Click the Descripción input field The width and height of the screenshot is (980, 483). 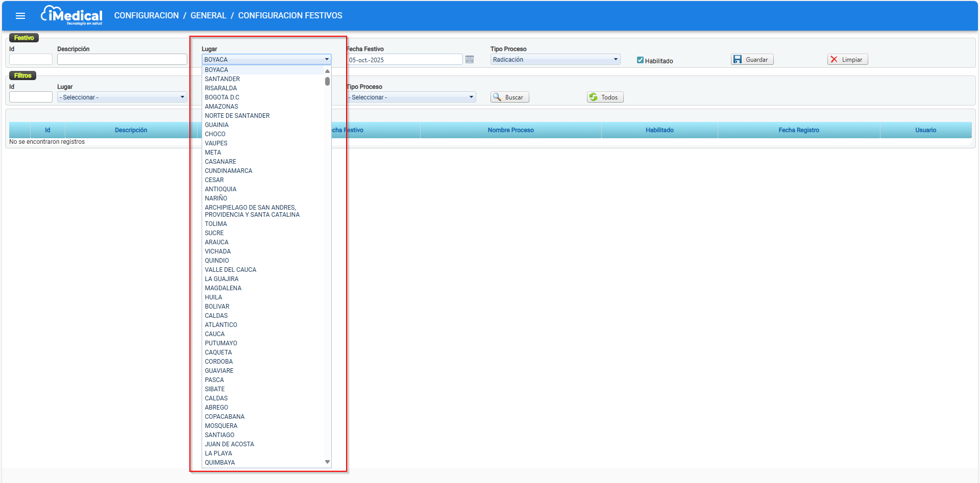click(122, 60)
